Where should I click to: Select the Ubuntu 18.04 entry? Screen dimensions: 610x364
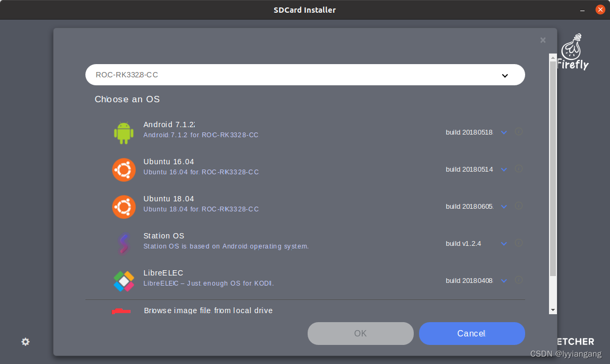click(305, 207)
